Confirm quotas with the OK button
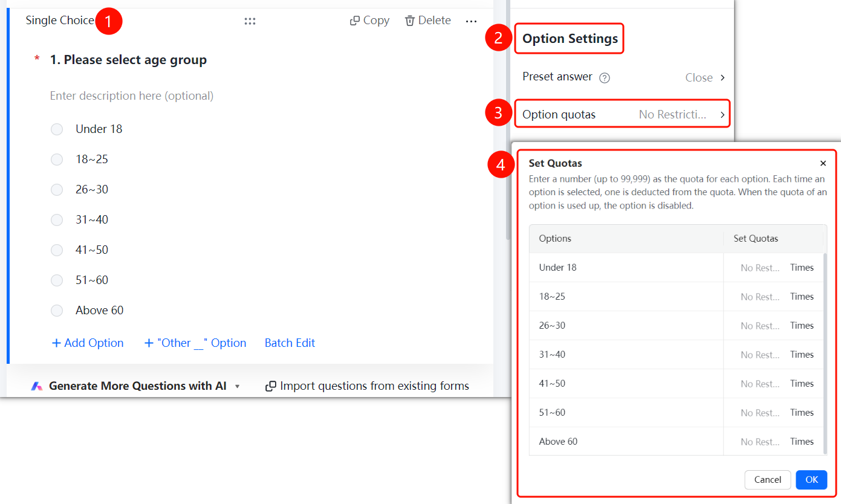Screen dimensions: 841x504 811,479
